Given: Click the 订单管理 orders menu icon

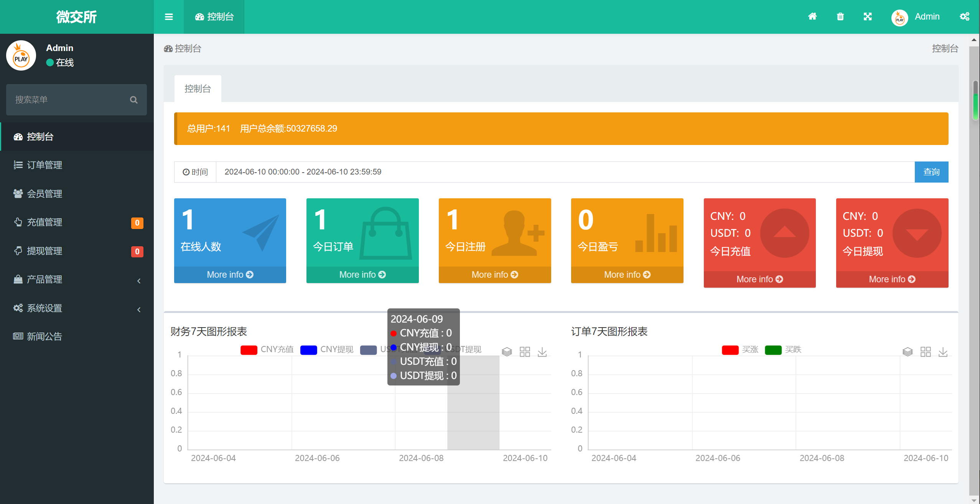Looking at the screenshot, I should [17, 165].
